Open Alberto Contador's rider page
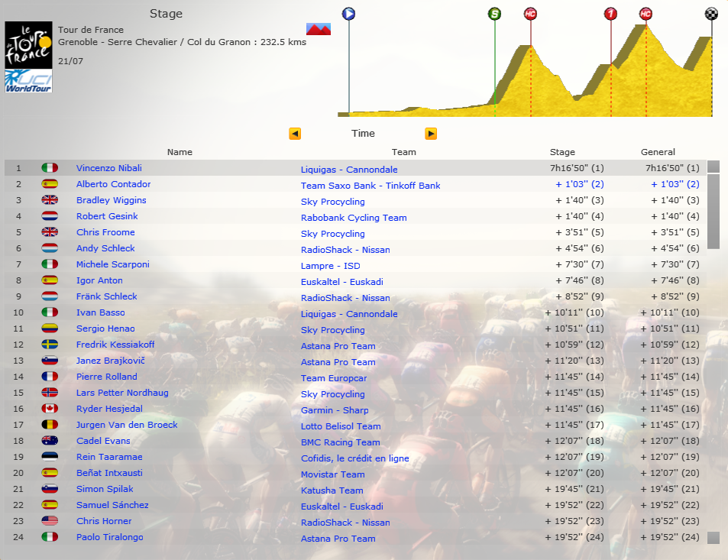The image size is (728, 560). 113,184
